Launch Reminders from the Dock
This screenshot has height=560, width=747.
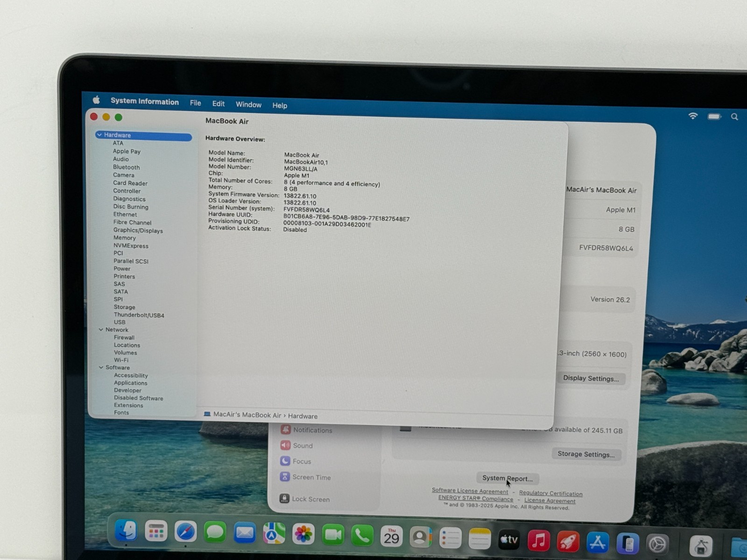click(450, 538)
